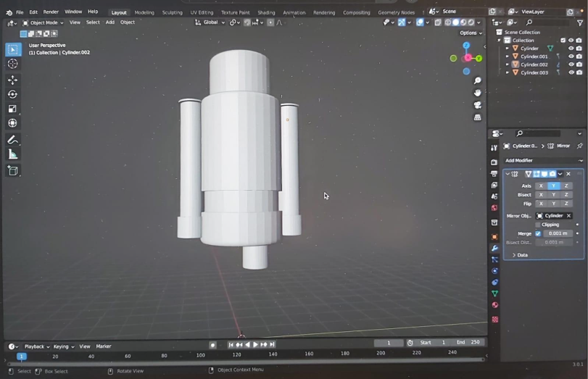Click the Add Cube tool icon
Image resolution: width=588 pixels, height=379 pixels.
(12, 170)
